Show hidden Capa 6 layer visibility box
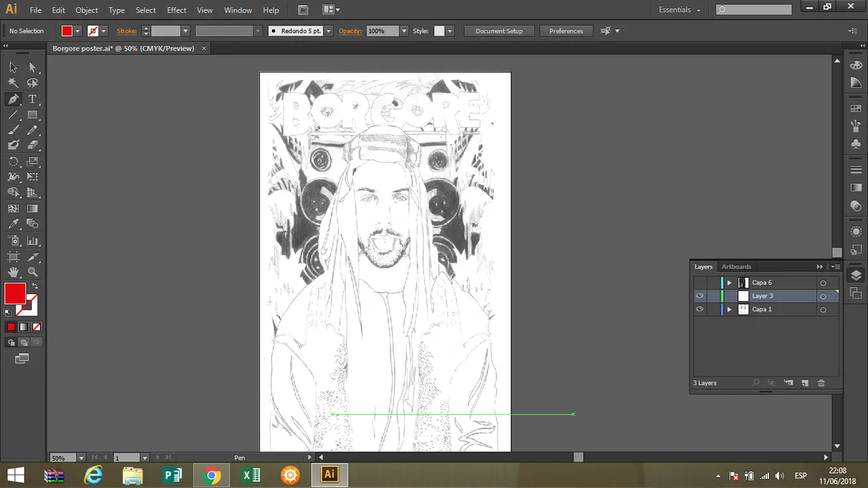This screenshot has height=488, width=868. (x=699, y=283)
